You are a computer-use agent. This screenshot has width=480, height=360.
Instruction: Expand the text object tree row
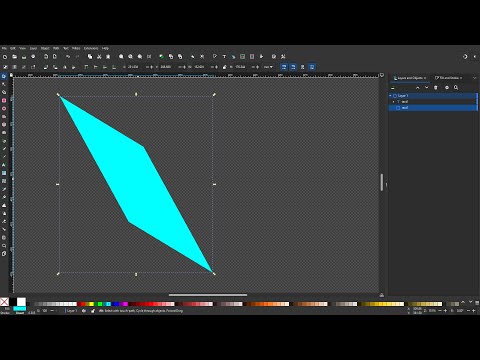394,102
